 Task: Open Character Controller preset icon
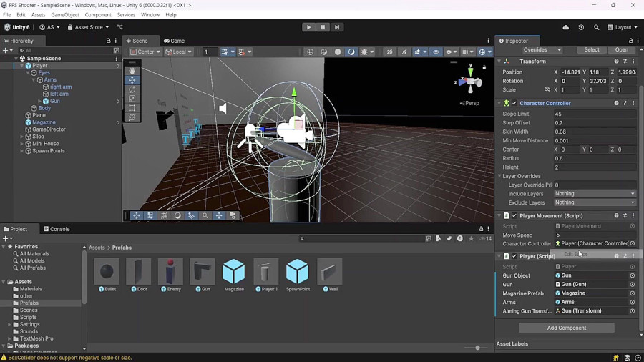point(625,104)
